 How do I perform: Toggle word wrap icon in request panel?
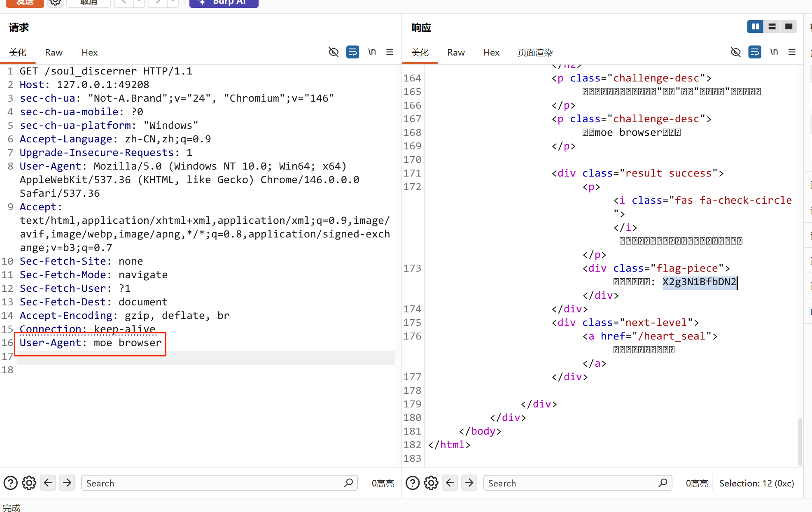[x=352, y=52]
